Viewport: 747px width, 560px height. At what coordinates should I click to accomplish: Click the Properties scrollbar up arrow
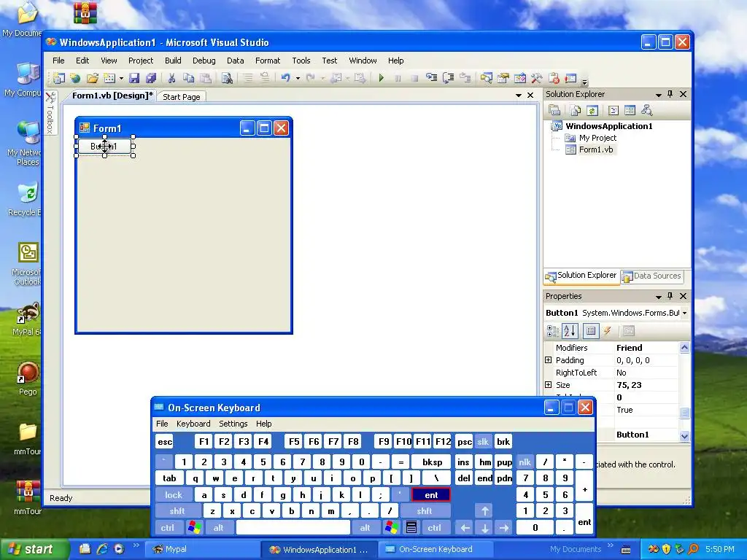(x=684, y=348)
